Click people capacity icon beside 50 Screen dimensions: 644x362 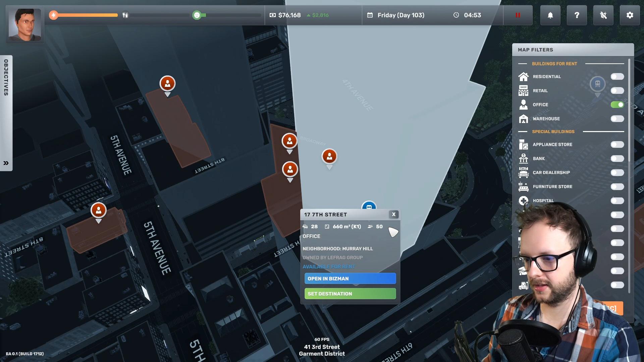(x=370, y=227)
